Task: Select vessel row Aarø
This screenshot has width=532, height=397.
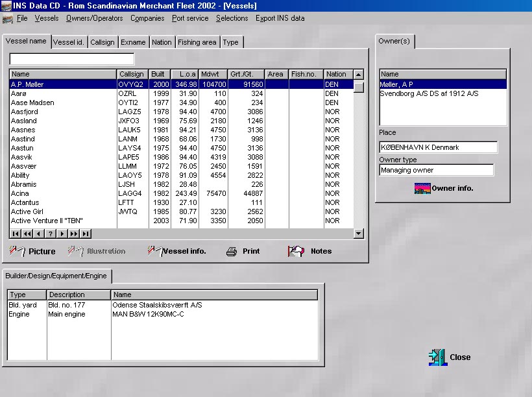Action: 182,93
